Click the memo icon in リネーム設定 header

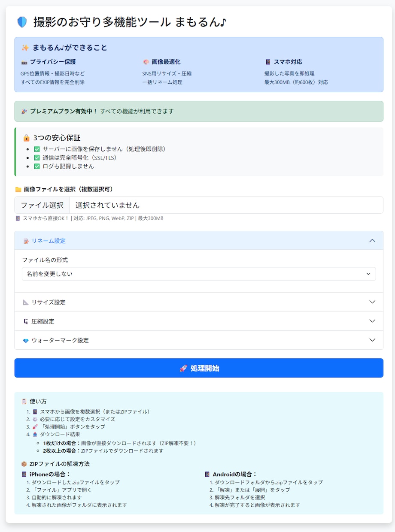tap(26, 241)
